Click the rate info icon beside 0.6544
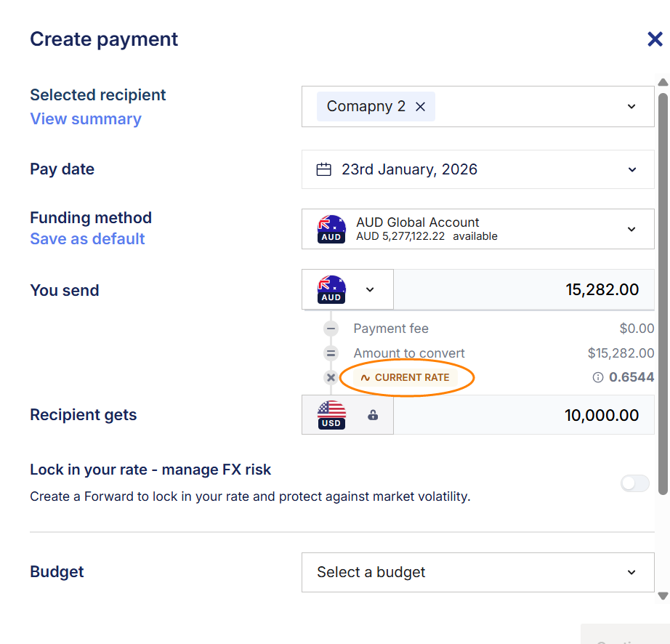670x644 pixels. pos(598,377)
